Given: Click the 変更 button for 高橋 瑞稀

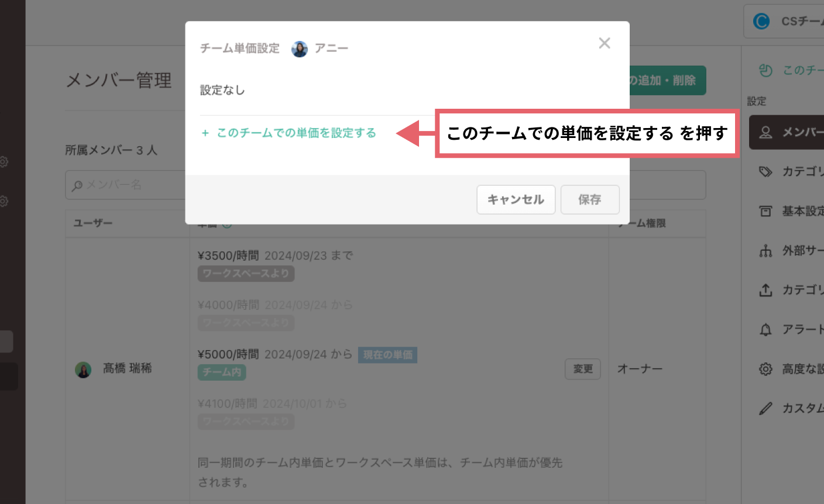Looking at the screenshot, I should [582, 369].
